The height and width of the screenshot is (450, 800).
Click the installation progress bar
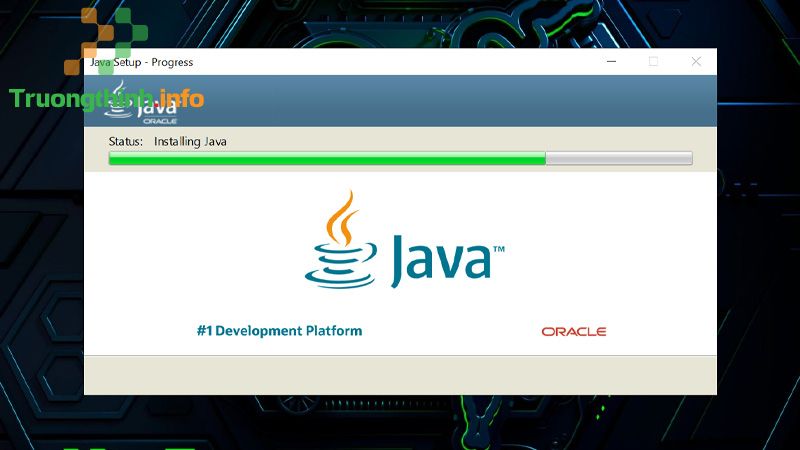click(x=401, y=159)
